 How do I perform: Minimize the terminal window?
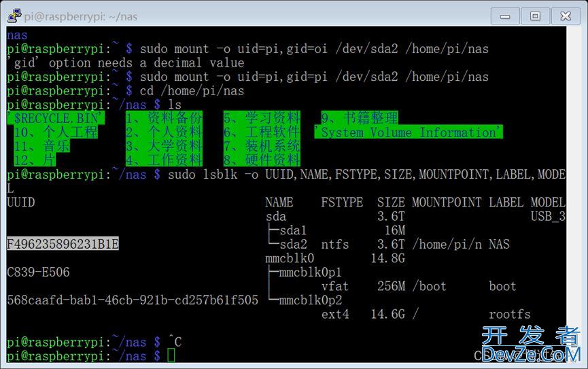click(505, 16)
